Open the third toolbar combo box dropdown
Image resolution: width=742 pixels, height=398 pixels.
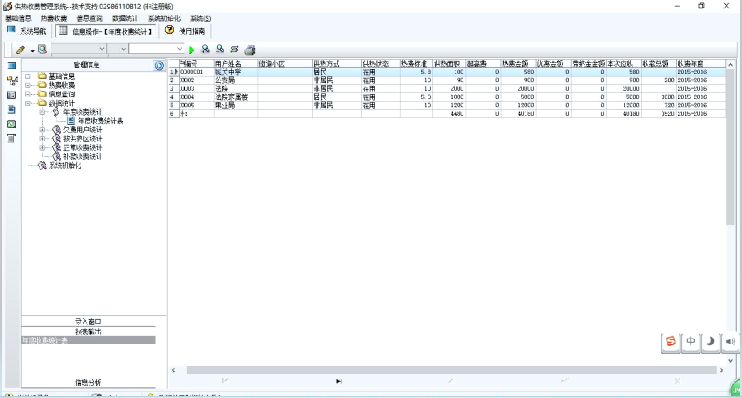point(156,49)
